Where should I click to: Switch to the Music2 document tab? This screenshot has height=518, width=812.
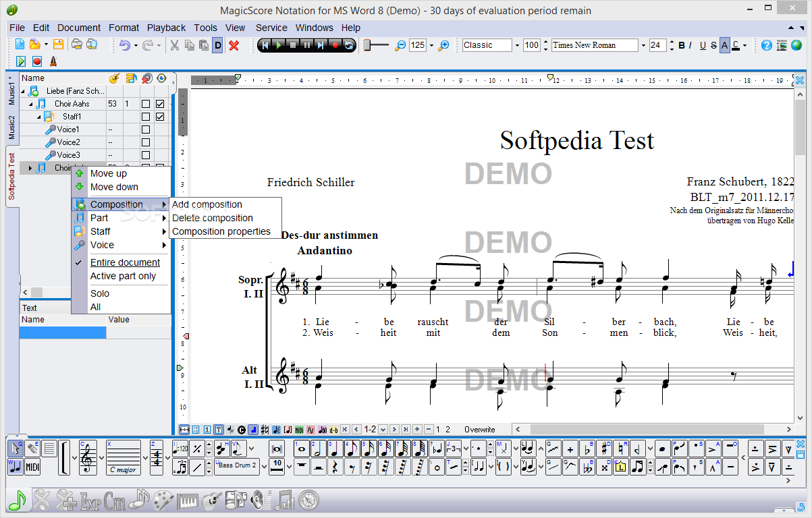[x=11, y=128]
